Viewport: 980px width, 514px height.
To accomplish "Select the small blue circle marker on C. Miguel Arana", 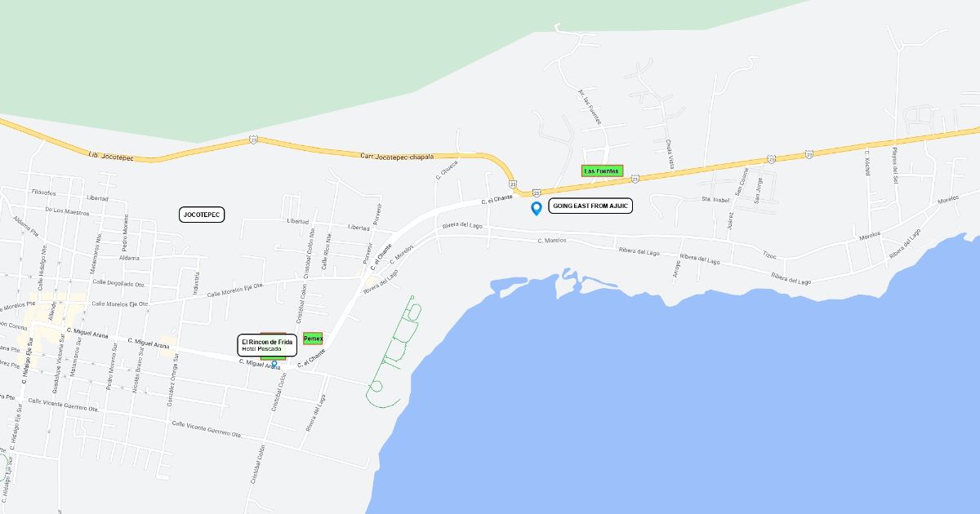I will tap(274, 364).
